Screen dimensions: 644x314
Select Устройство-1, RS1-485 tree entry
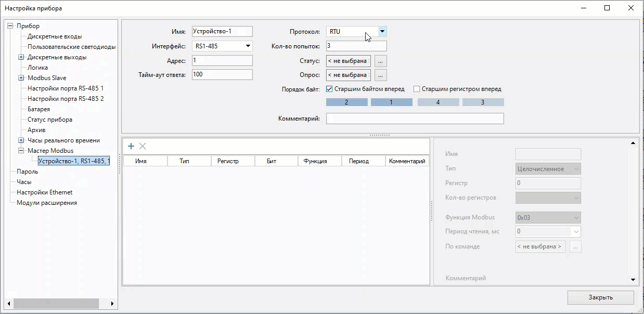tap(74, 161)
